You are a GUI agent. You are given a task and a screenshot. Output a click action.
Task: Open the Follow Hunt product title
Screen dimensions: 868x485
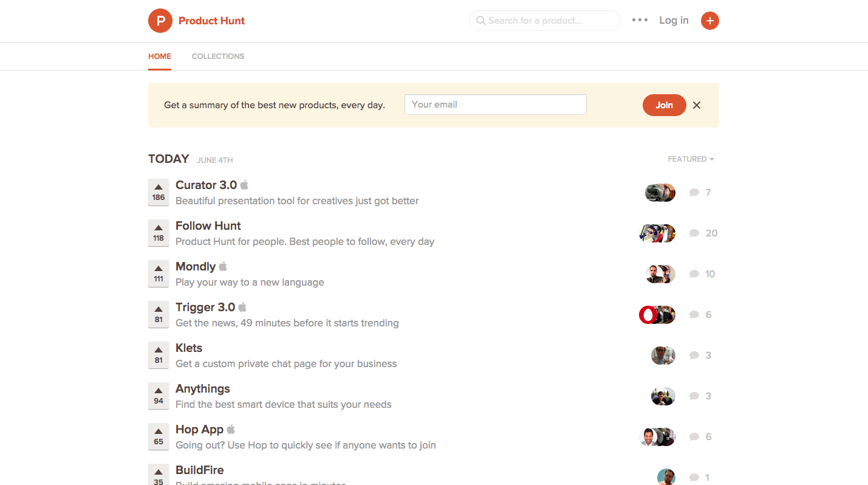click(208, 226)
